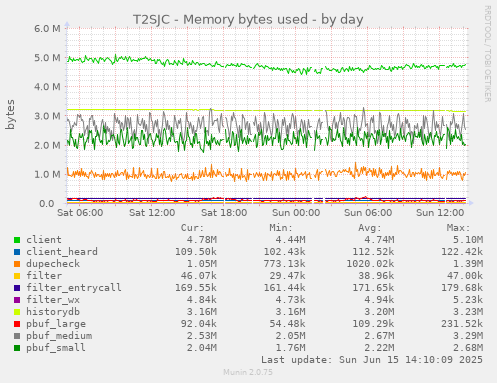Click the 'Last update' timestamp text

(x=372, y=360)
